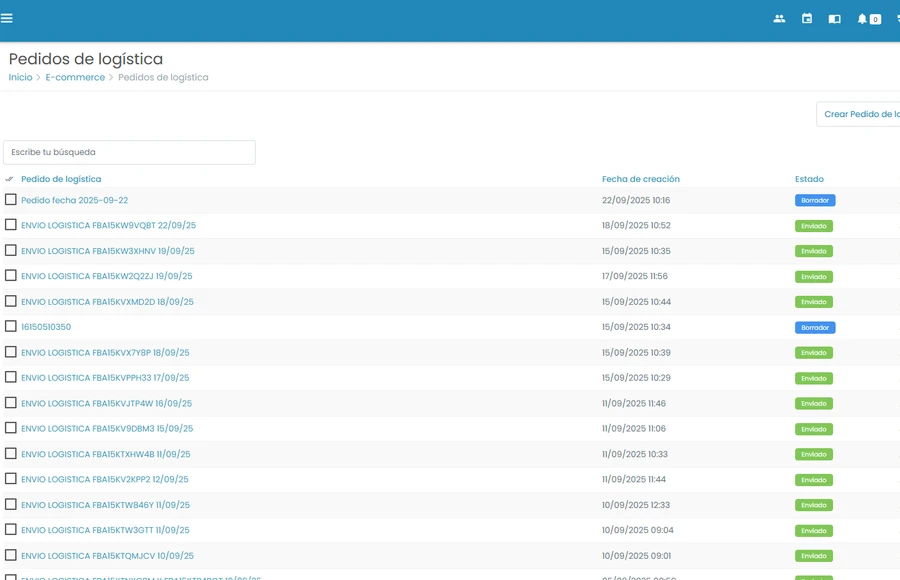Screen dimensions: 900x580
Task: Sort by Pedido de logística column header
Action: 61,179
